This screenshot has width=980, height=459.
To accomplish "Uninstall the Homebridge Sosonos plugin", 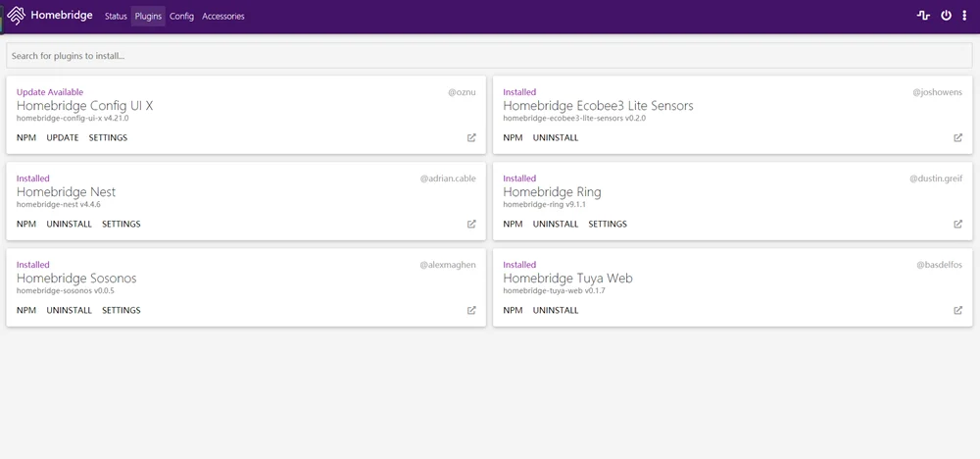I will coord(70,310).
